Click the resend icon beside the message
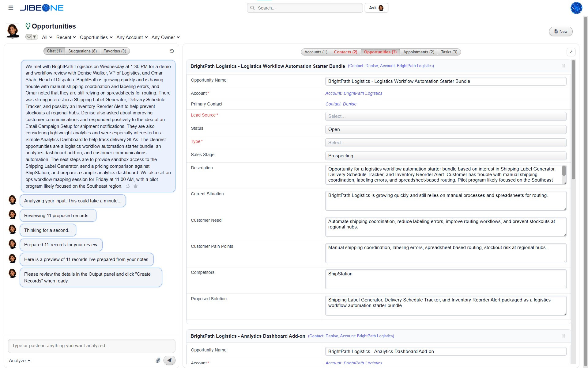This screenshot has height=368, width=588. (128, 186)
